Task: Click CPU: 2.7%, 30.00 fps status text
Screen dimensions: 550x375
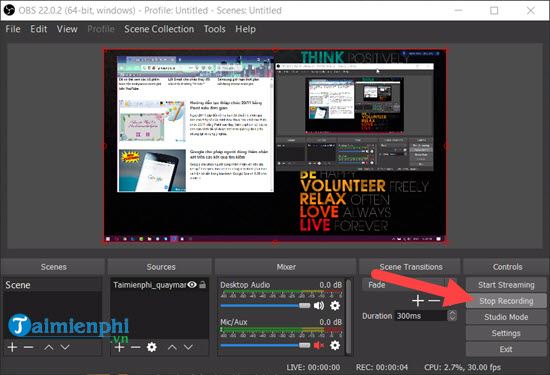Action: [462, 367]
